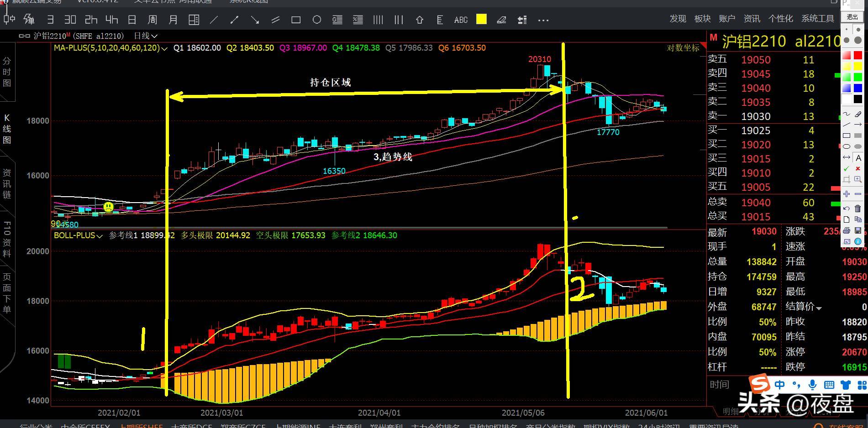Screen dimensions: 868x428
Task: Click the 退出 button in annotation palette
Action: [852, 17]
